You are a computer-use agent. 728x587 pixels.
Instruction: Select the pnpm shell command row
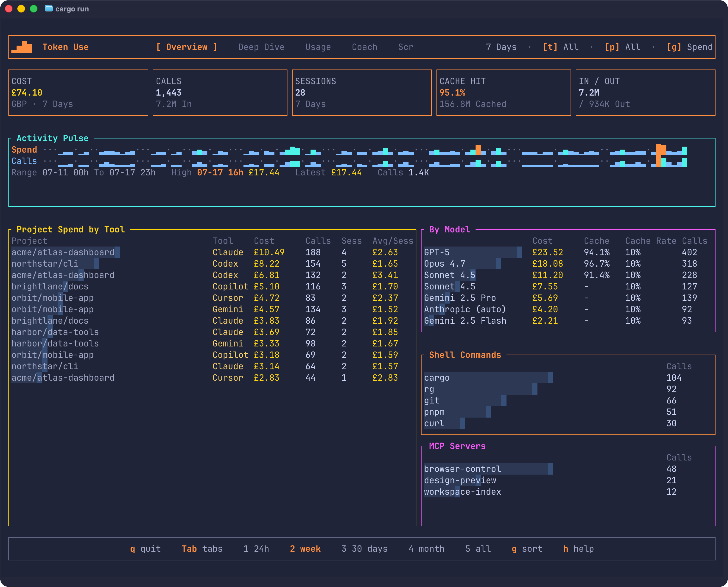(568, 412)
